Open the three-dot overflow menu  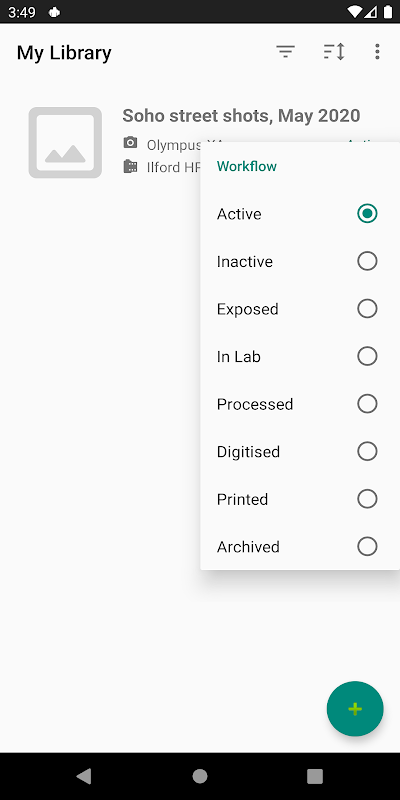(377, 52)
